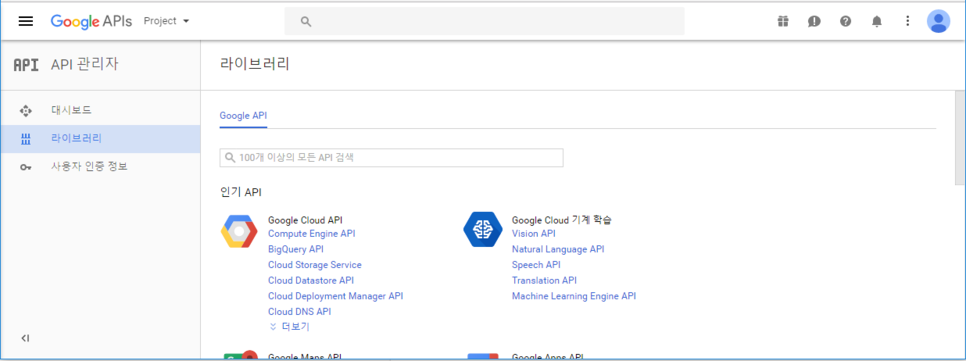Open the Project selector dropdown

tap(166, 21)
